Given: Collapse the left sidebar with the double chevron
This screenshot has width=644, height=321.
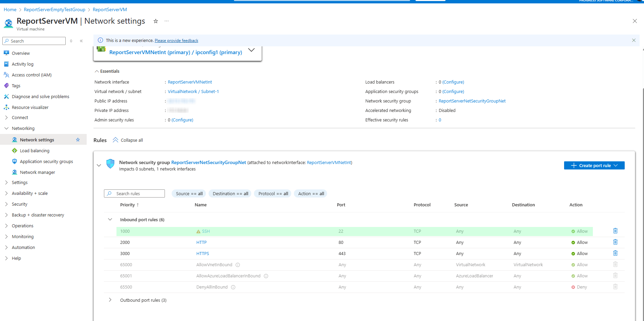Looking at the screenshot, I should 81,41.
